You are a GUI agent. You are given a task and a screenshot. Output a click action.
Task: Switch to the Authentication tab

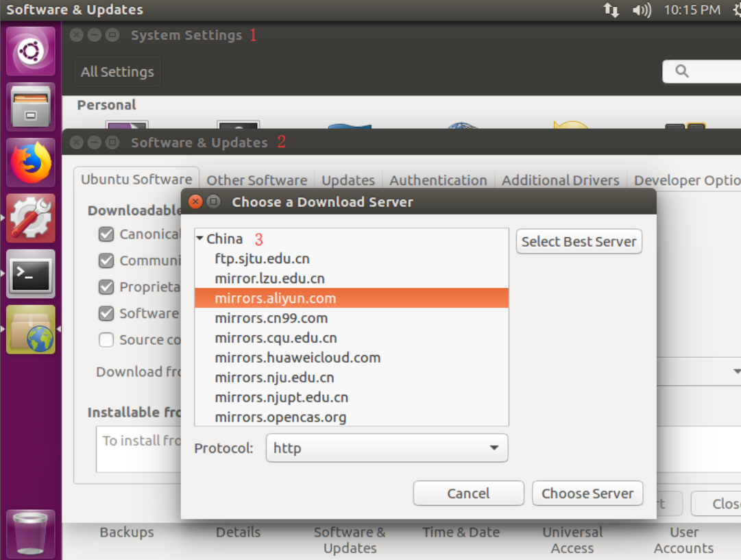[x=438, y=180]
